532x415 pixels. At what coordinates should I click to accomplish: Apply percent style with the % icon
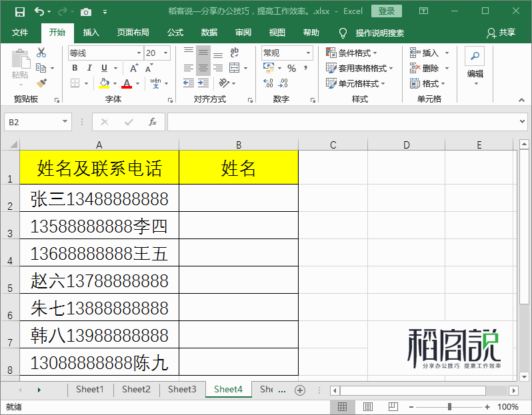point(291,68)
